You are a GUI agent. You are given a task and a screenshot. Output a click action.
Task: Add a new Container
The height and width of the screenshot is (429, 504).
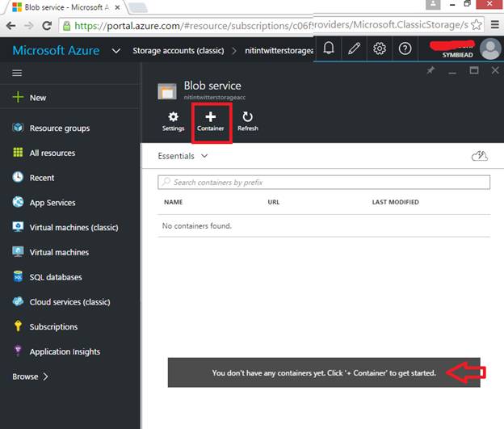coord(211,121)
